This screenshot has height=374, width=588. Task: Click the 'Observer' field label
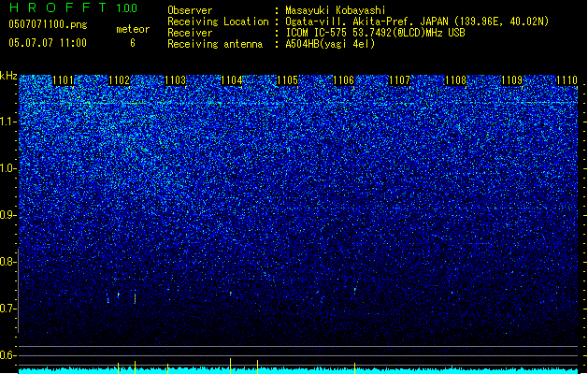pos(190,10)
